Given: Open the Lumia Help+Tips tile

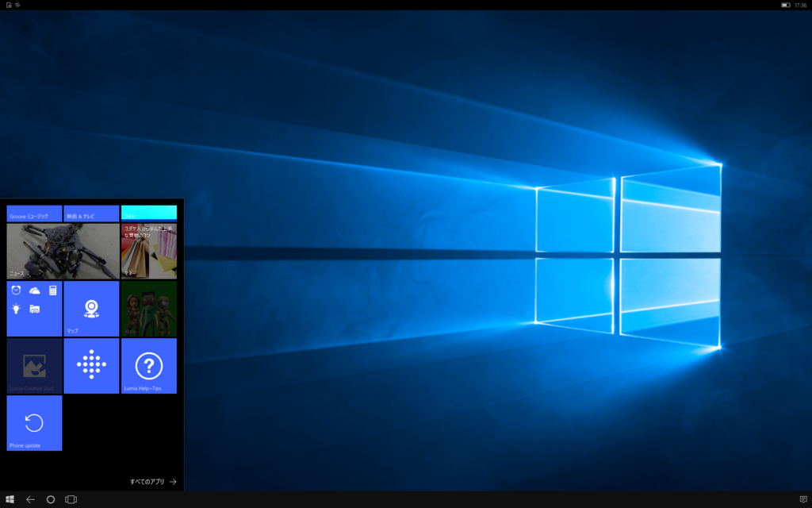Looking at the screenshot, I should pos(149,366).
